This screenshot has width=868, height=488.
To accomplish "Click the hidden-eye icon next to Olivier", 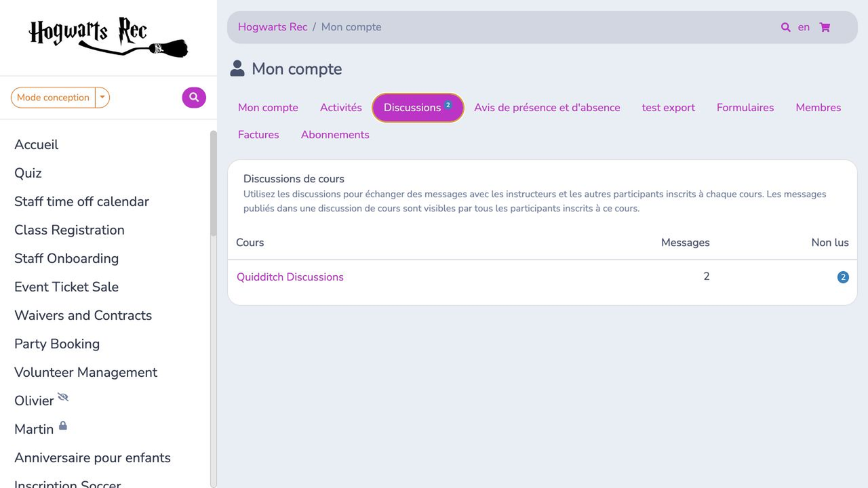I will (x=63, y=396).
